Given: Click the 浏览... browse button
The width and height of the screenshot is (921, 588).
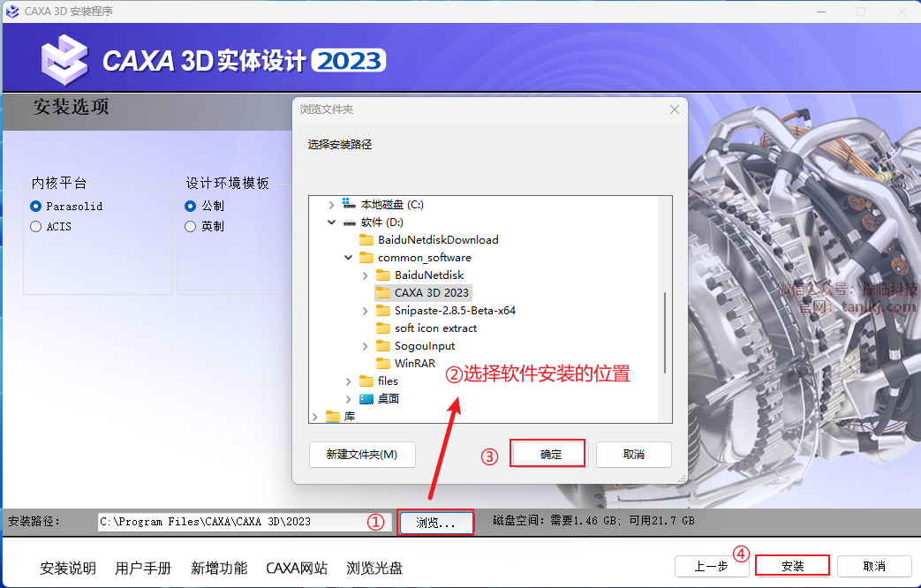Looking at the screenshot, I should coord(436,522).
